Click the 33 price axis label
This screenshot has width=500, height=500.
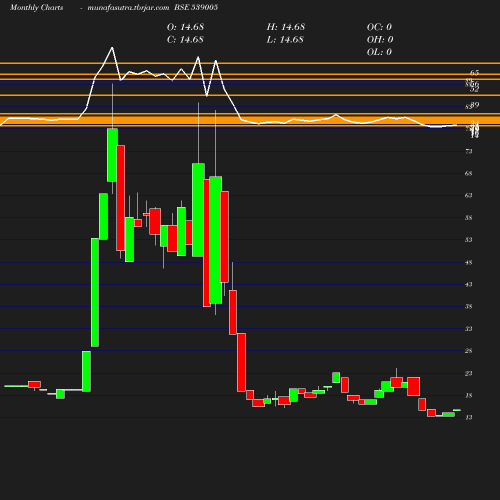469,329
